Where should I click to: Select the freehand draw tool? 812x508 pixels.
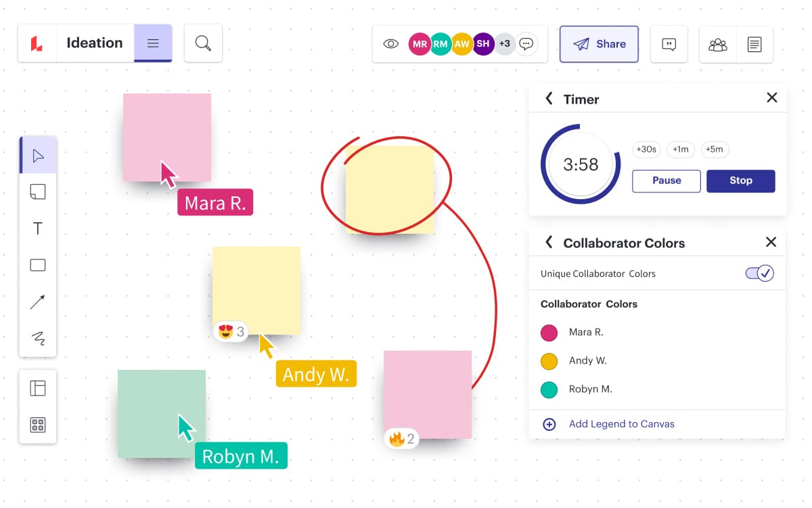[38, 337]
